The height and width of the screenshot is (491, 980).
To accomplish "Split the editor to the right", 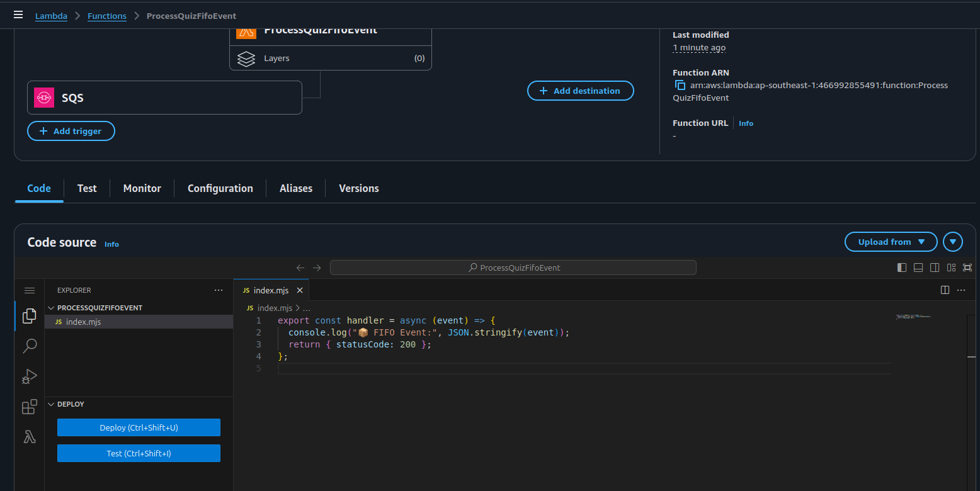I will (945, 290).
